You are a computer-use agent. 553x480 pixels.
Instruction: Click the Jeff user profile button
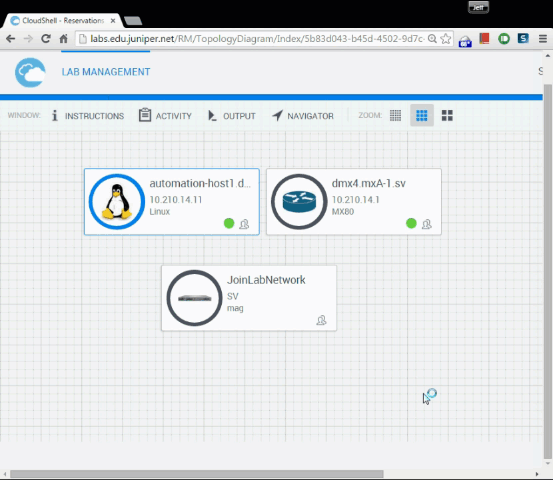click(478, 7)
